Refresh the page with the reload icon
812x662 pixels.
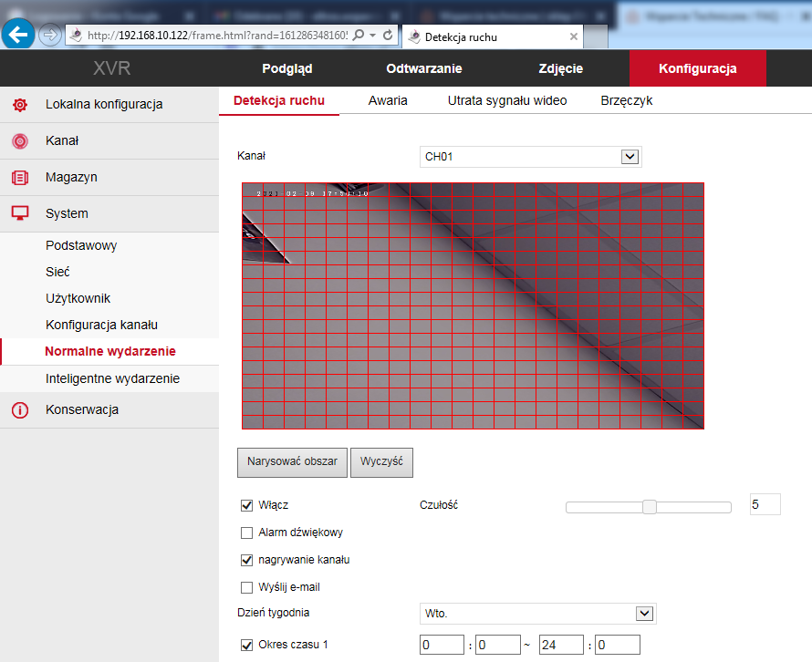[387, 35]
